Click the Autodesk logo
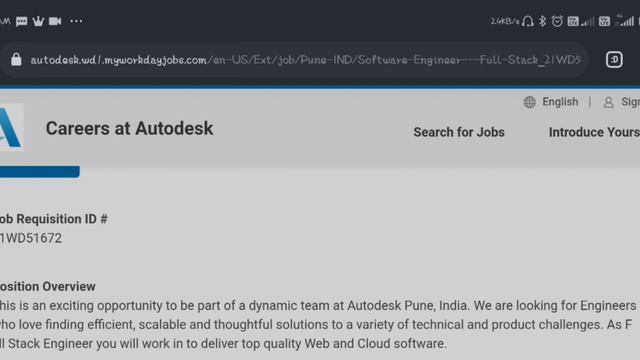Viewport: 640px width, 360px height. point(11,127)
